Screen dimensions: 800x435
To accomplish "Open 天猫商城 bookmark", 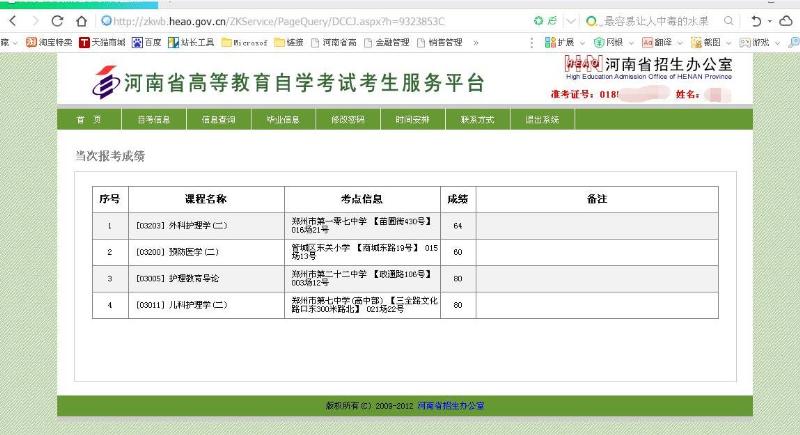I will (x=102, y=42).
